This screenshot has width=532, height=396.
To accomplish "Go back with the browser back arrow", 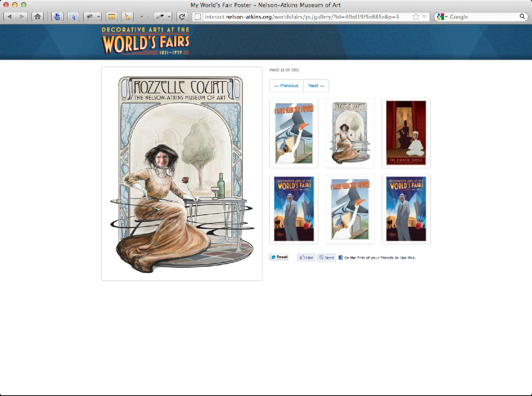I will click(x=9, y=17).
